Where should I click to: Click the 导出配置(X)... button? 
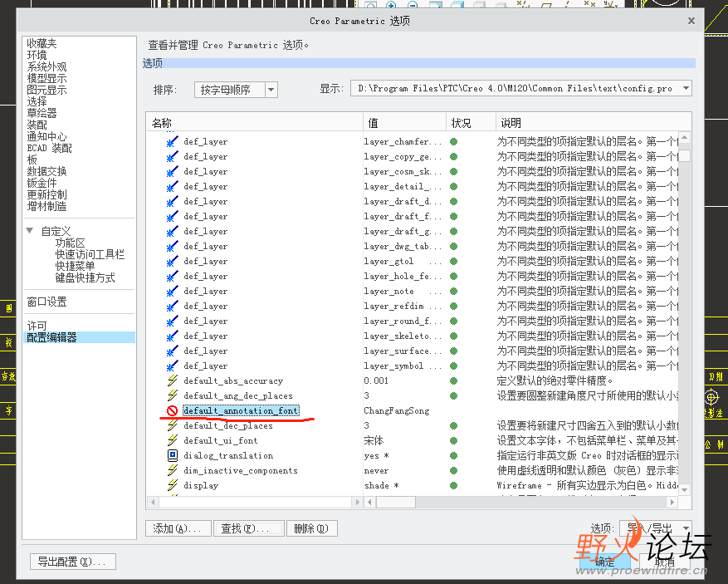click(73, 562)
